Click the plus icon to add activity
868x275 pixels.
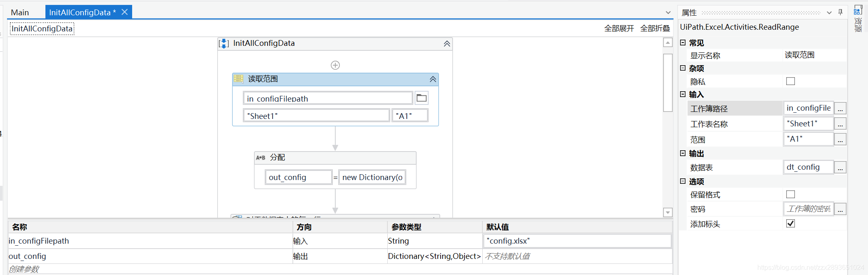click(335, 65)
